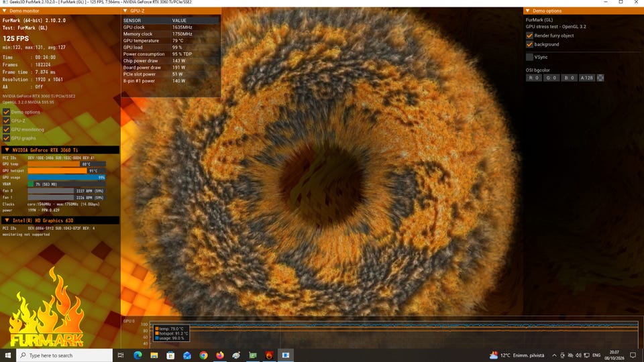Screen dimensions: 644x362
Task: Open clock and calendar flyout
Action: coord(614,355)
